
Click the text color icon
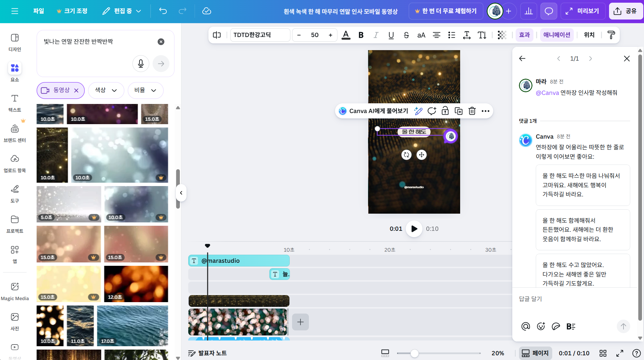point(346,35)
